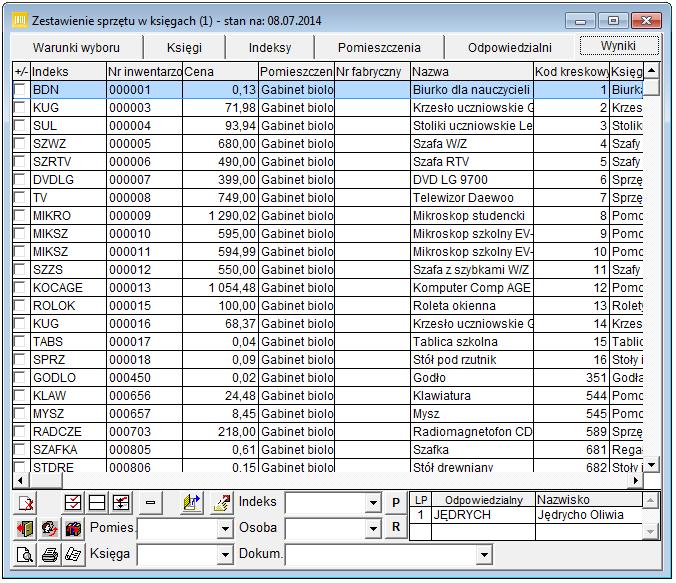This screenshot has height=583, width=676.
Task: Click the printer icon
Action: click(50, 554)
